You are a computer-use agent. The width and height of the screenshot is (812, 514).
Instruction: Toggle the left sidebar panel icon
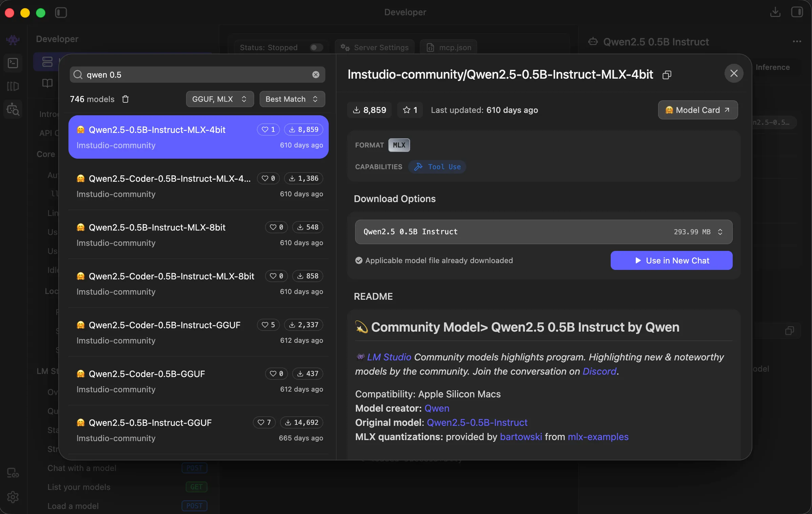[x=61, y=13]
